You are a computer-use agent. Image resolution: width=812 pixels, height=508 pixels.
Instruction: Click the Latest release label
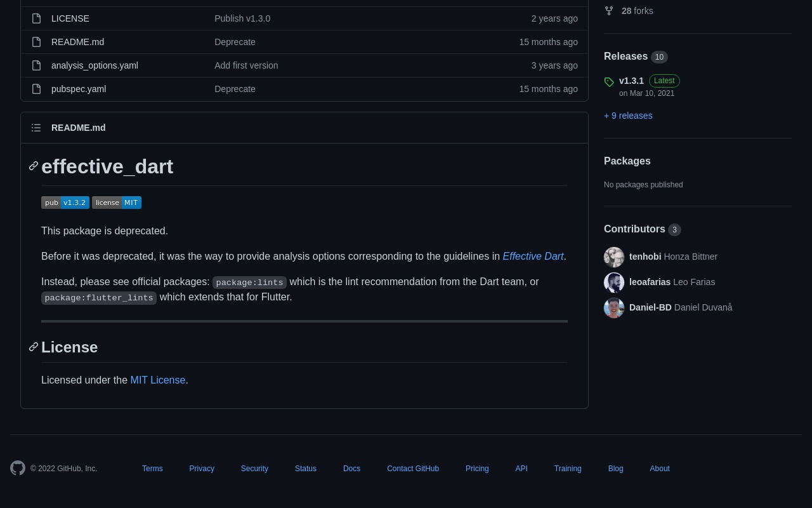point(664,81)
